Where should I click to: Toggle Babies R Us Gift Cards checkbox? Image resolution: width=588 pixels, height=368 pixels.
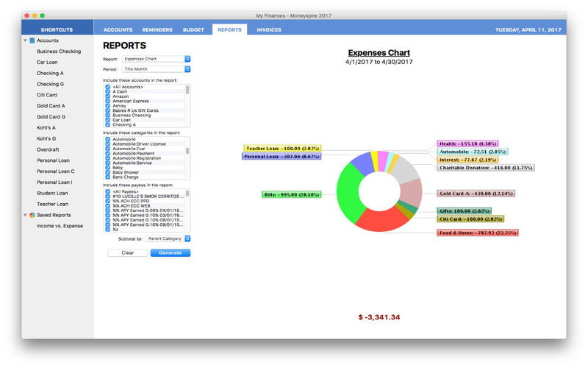coord(107,110)
